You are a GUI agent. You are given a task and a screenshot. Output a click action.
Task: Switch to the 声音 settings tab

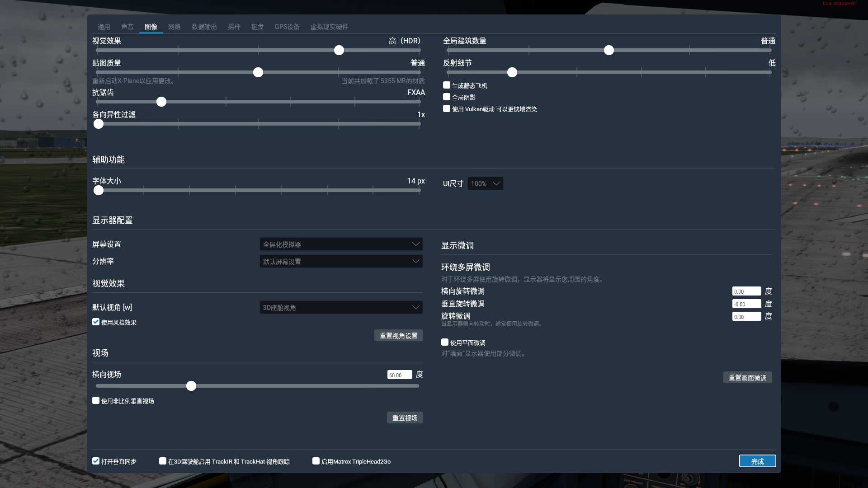[127, 27]
